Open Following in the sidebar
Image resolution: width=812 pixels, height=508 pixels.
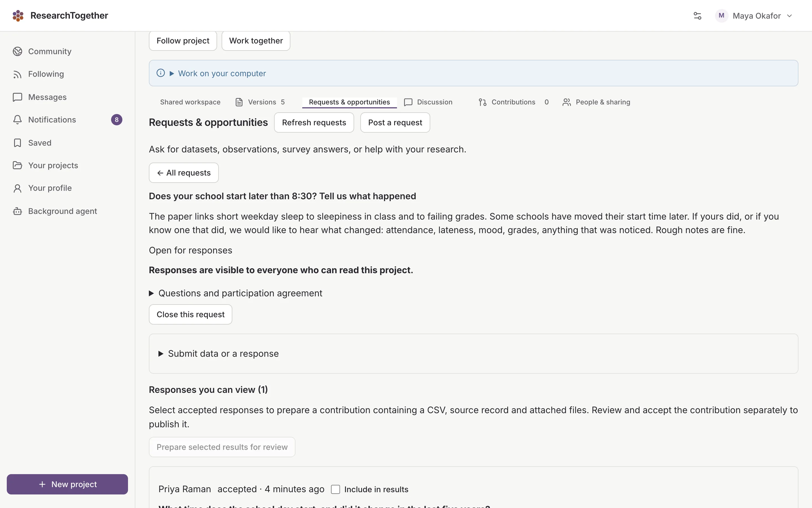pos(67,74)
